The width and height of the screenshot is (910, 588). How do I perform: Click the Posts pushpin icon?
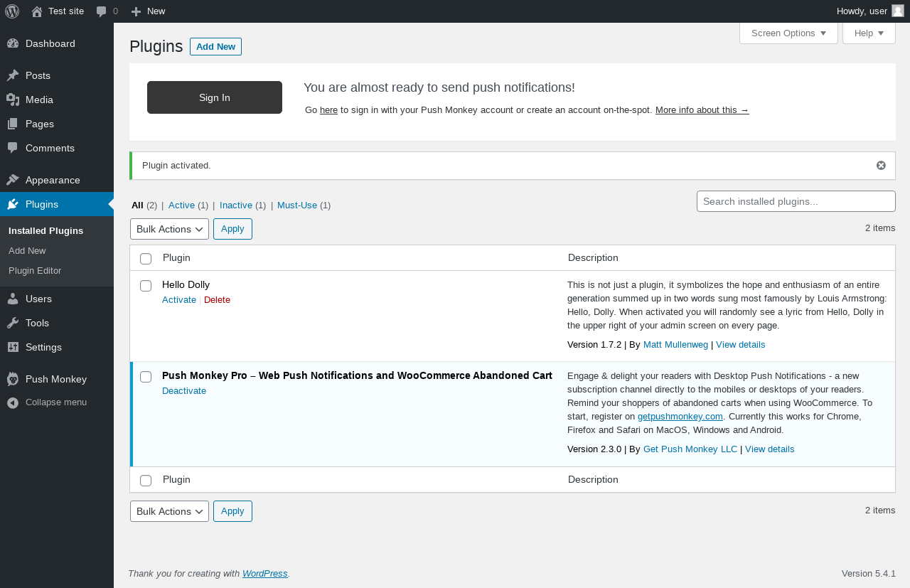tap(13, 75)
